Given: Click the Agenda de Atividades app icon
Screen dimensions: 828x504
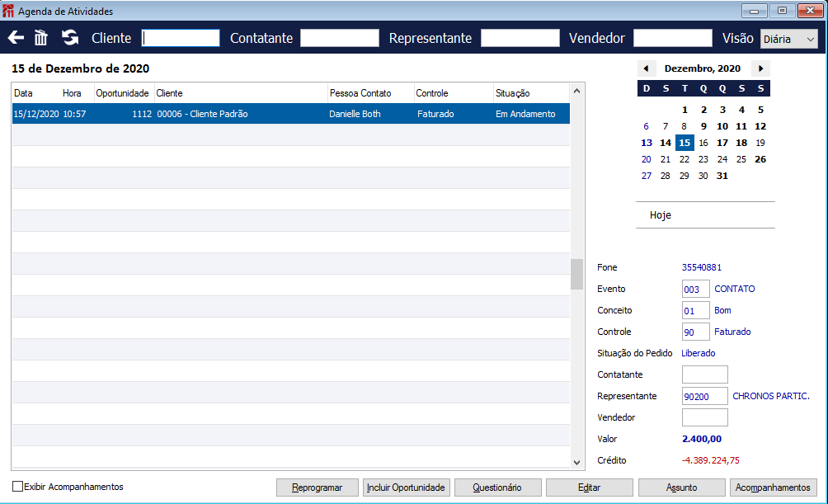Looking at the screenshot, I should click(x=8, y=11).
